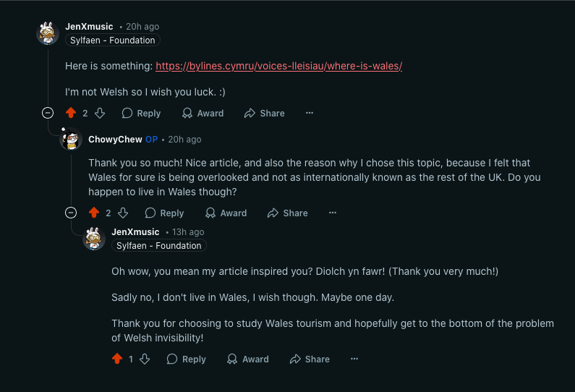The image size is (575, 392).
Task: Upvote JenXmusic's 13h ago reply
Action: point(117,359)
